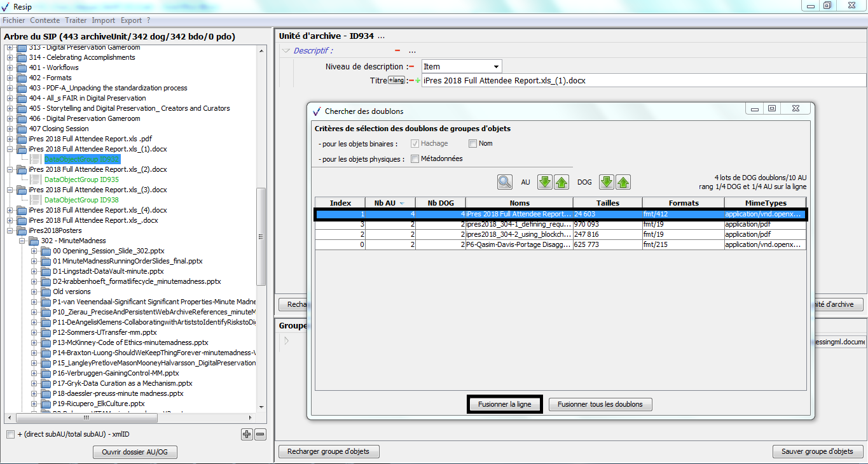This screenshot has width=868, height=464.
Task: Click the +lang button next to Titre
Action: (397, 80)
